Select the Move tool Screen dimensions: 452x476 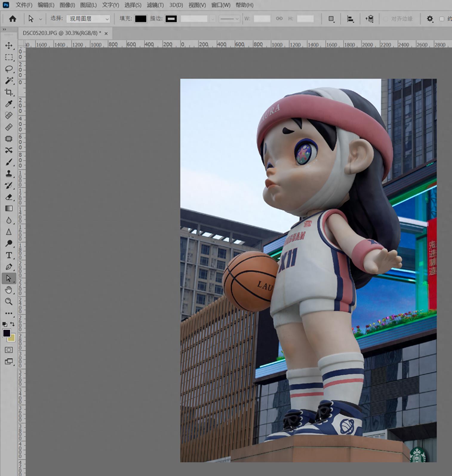9,45
